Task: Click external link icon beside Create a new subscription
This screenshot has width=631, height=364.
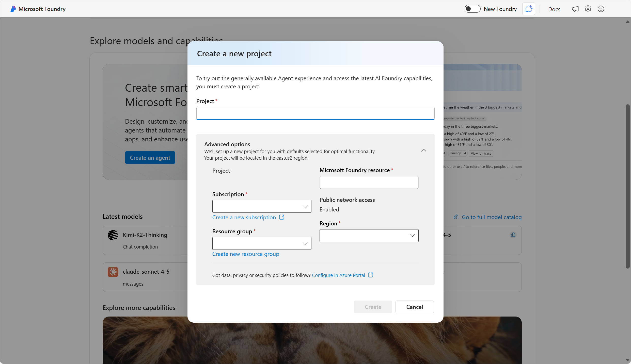Action: [281, 217]
